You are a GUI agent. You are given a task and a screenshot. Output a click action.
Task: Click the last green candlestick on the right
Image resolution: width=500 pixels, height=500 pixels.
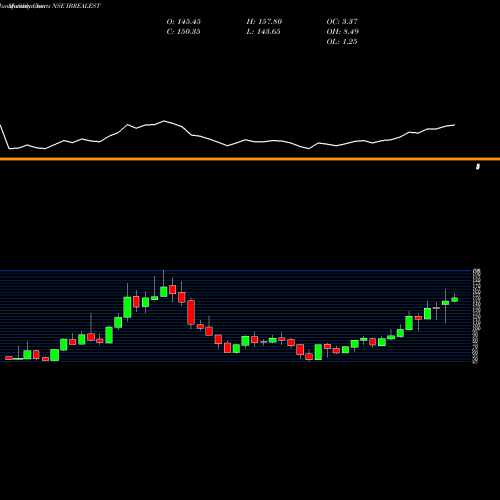click(455, 299)
